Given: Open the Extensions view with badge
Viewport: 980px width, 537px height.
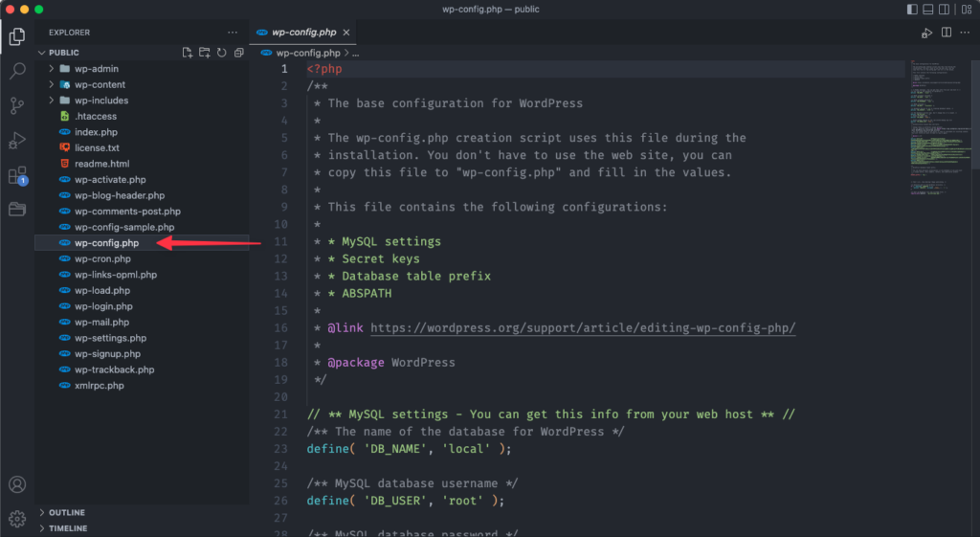Looking at the screenshot, I should (x=17, y=176).
